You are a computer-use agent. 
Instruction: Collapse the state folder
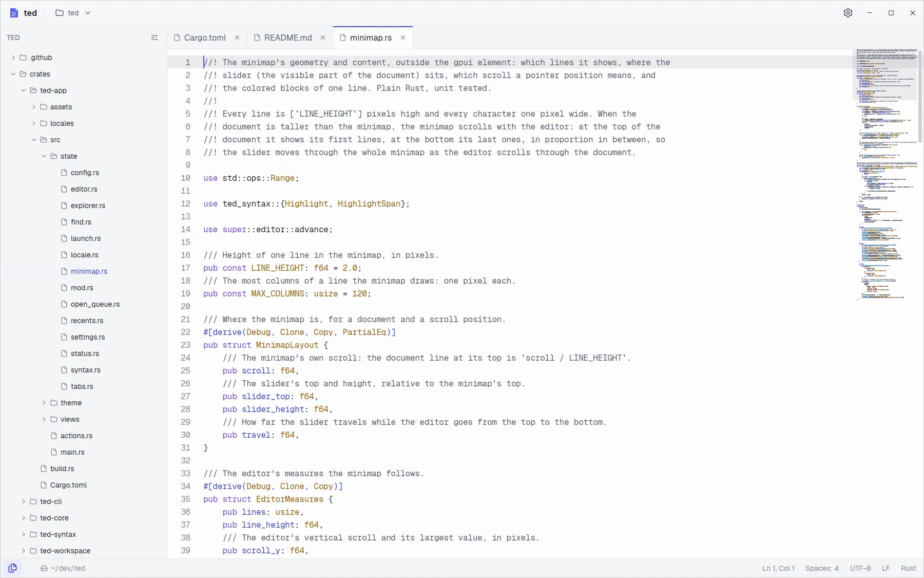tap(84, 156)
